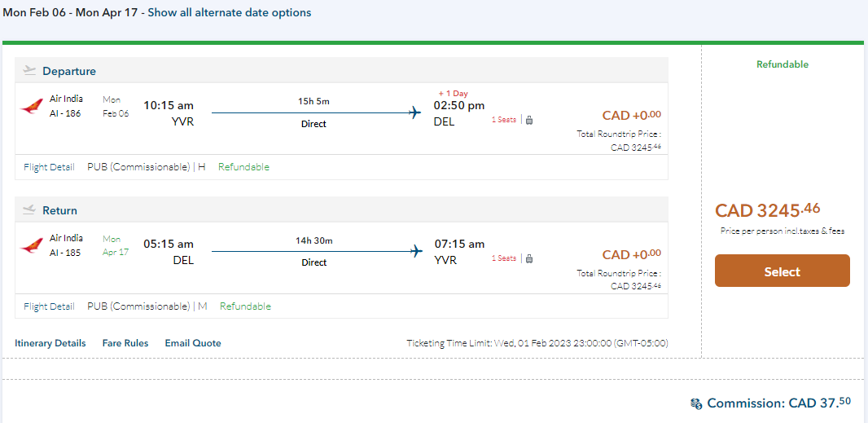Click the takeoff plane icon beside Departure
The width and height of the screenshot is (868, 423).
point(30,71)
